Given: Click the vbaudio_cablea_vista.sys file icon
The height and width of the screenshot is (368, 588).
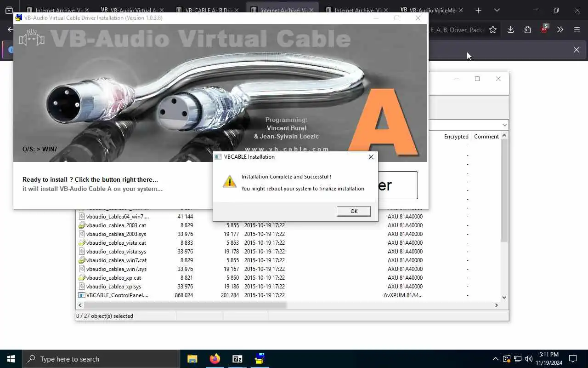Looking at the screenshot, I should pos(82,252).
